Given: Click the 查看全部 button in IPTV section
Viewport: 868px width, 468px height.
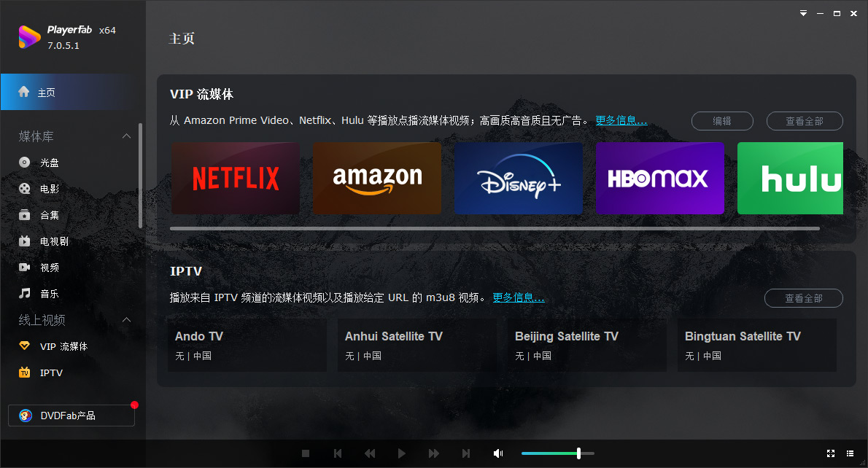Looking at the screenshot, I should tap(803, 297).
